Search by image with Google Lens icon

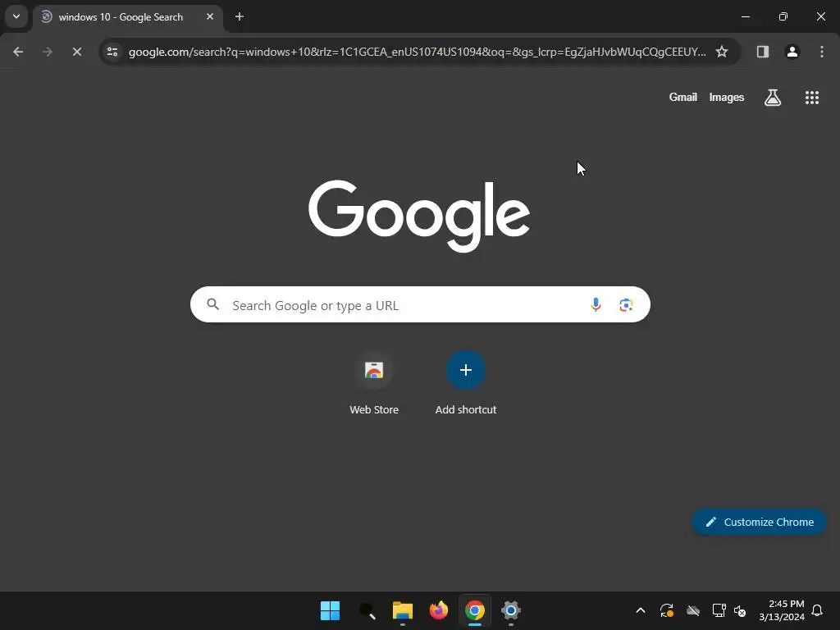[626, 305]
